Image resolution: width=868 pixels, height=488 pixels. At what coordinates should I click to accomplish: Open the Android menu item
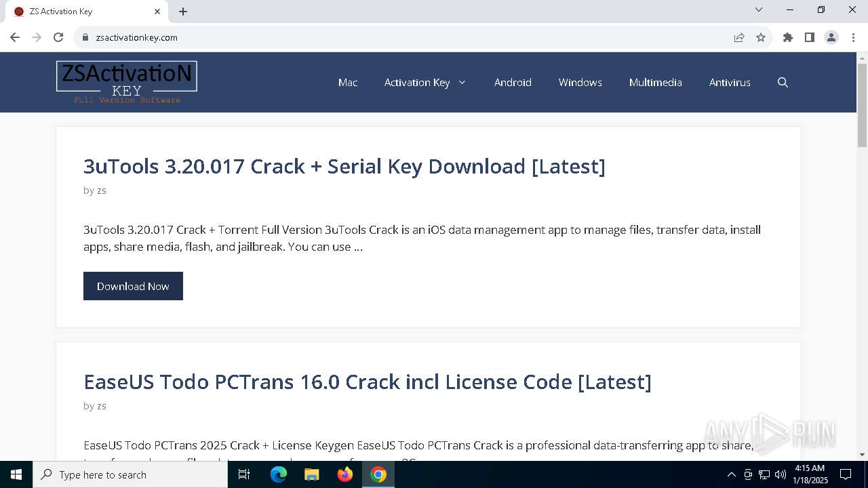tap(513, 82)
